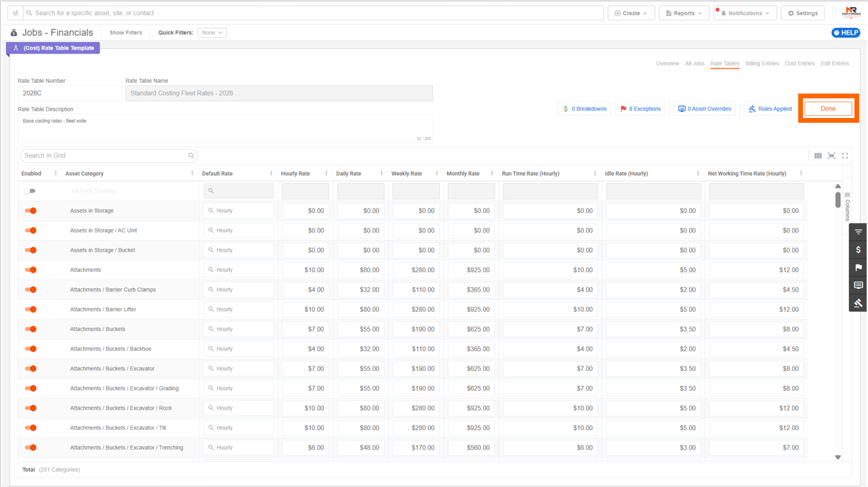Image resolution: width=868 pixels, height=487 pixels.
Task: Open Default Rate selector for Excavator / Rock
Action: [239, 408]
